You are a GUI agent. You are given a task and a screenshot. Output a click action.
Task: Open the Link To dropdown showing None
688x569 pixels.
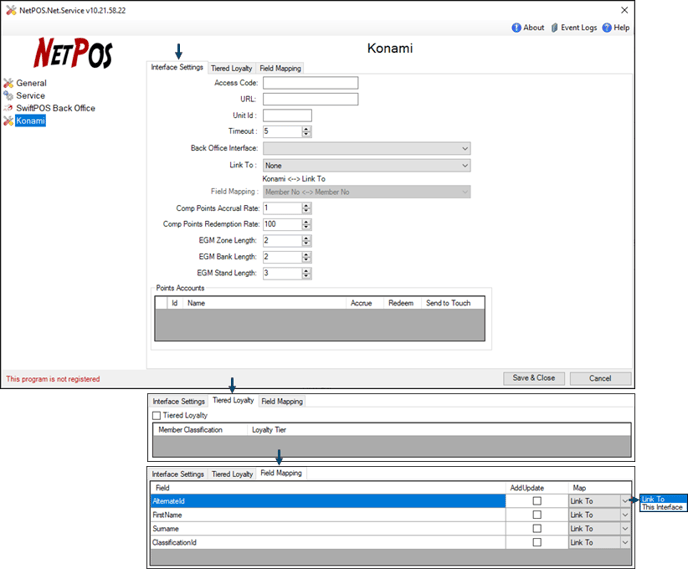[x=367, y=165]
